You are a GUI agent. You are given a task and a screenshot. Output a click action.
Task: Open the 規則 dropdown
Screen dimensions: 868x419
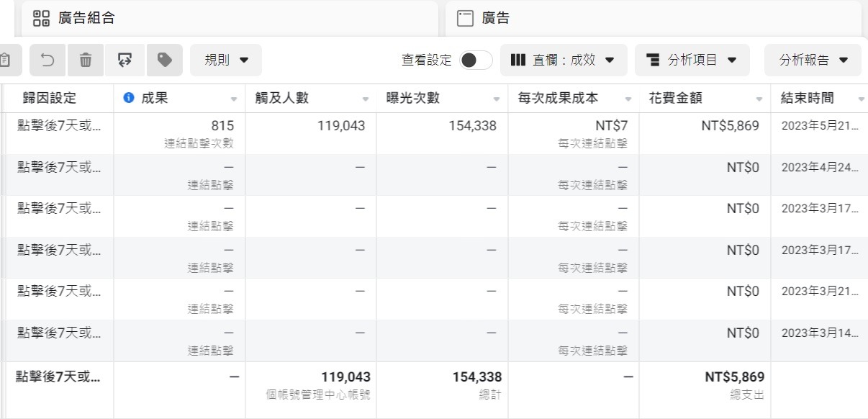225,60
